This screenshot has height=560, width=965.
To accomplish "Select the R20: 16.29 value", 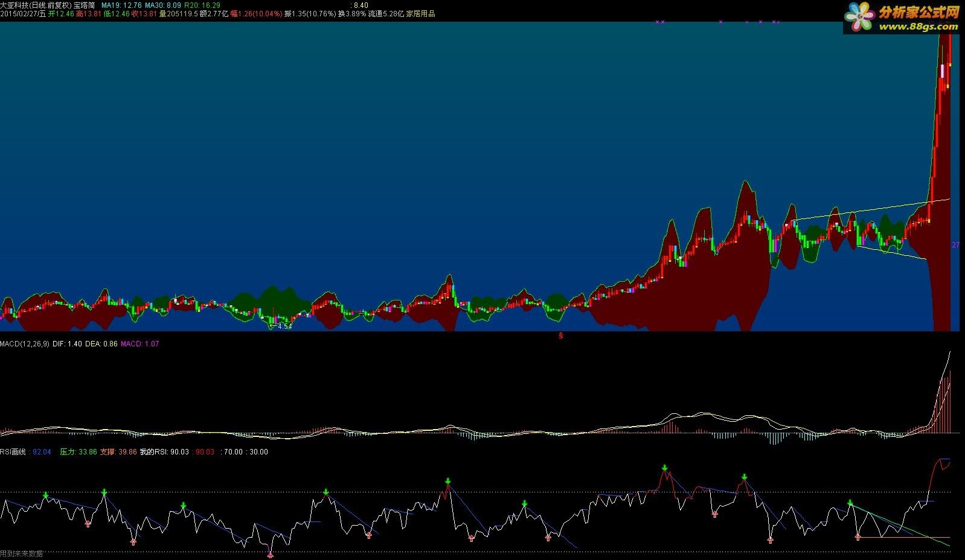I will point(202,5).
